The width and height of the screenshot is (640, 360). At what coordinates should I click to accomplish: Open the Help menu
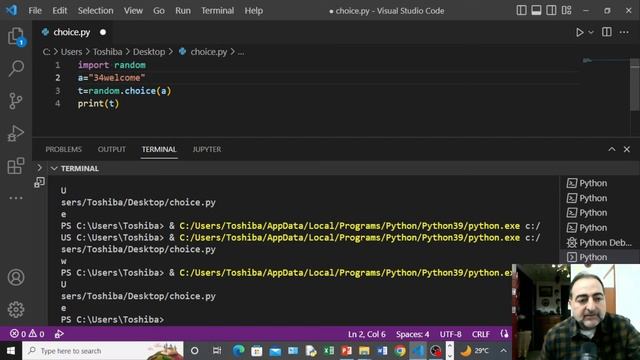pos(253,11)
